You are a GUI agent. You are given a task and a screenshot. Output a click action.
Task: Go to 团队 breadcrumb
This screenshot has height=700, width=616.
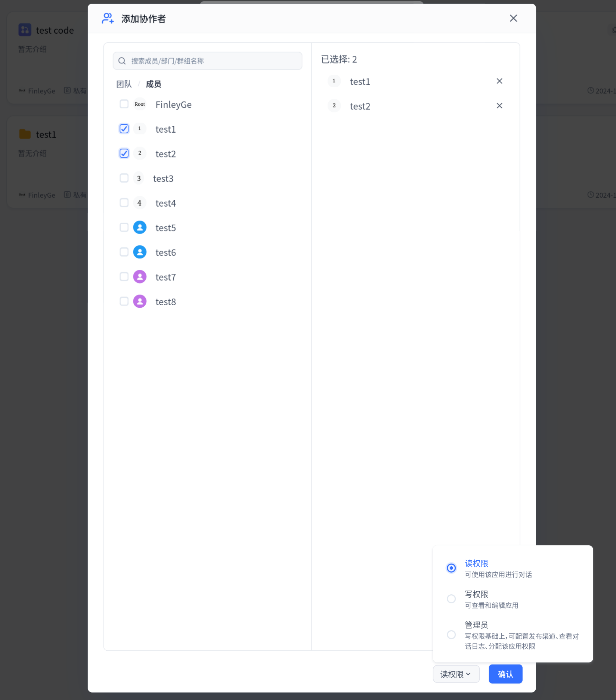tap(124, 84)
